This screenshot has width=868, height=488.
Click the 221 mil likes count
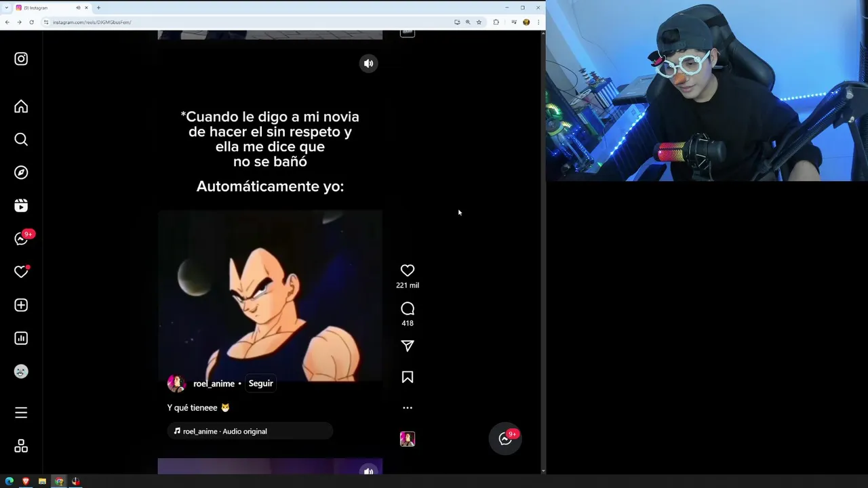point(408,285)
